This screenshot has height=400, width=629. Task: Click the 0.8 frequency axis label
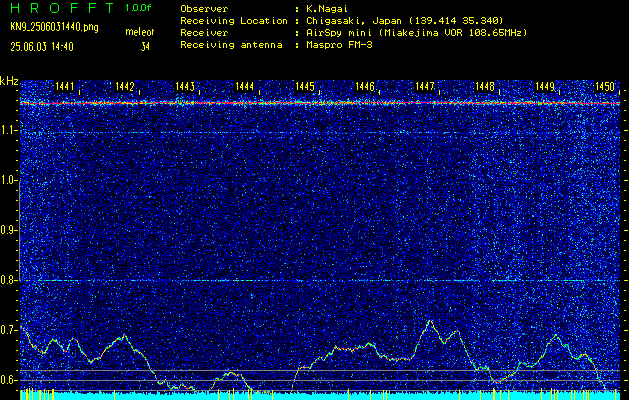[9, 280]
